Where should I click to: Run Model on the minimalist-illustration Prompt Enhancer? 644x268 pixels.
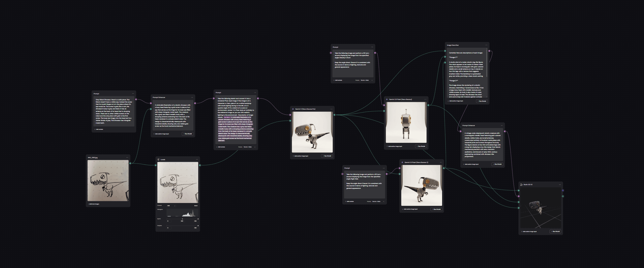point(188,134)
